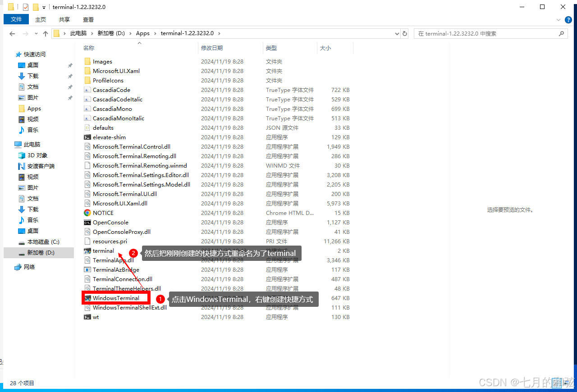577x392 pixels.
Task: Select the terminal shortcut file
Action: [103, 251]
